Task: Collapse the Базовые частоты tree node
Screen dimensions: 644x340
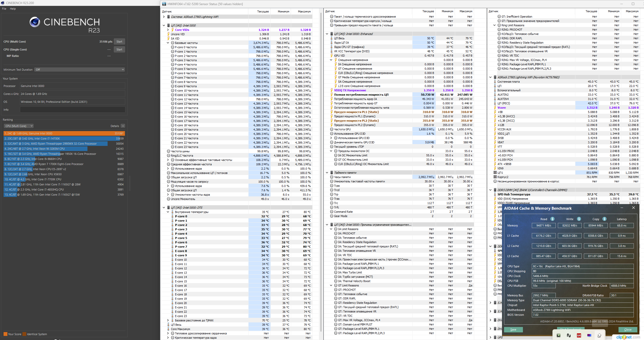Action: 168,43
